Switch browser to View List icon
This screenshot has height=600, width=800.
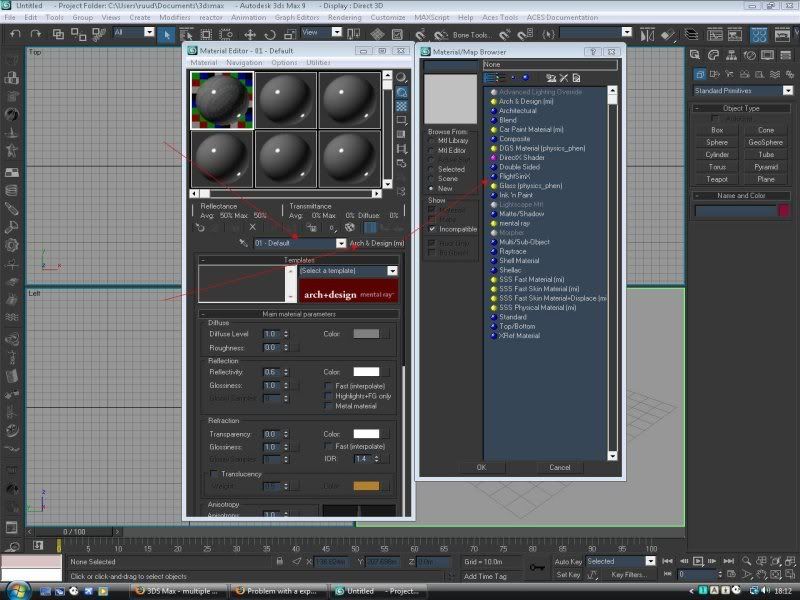tap(490, 78)
